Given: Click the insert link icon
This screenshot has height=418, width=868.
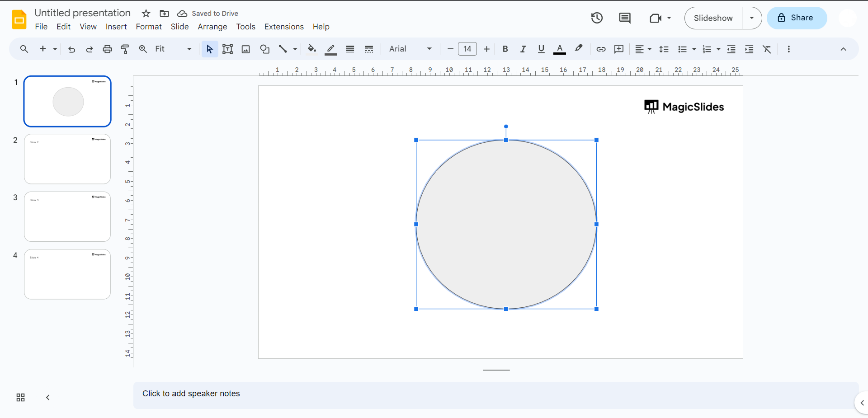Looking at the screenshot, I should pyautogui.click(x=601, y=49).
